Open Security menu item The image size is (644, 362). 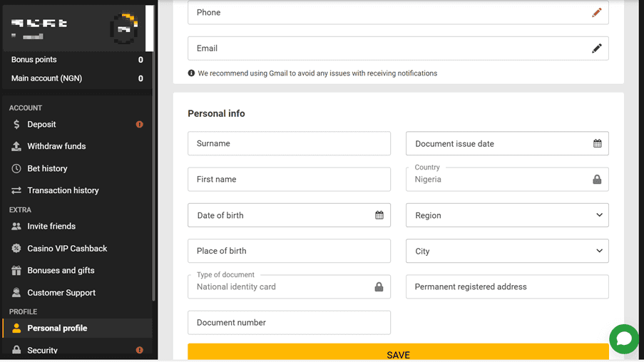pyautogui.click(x=77, y=350)
